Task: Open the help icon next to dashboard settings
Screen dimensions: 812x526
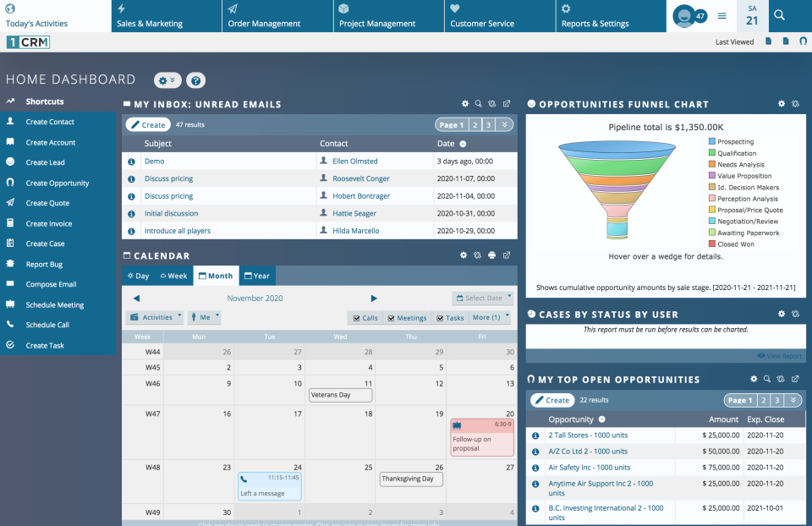Action: 195,79
